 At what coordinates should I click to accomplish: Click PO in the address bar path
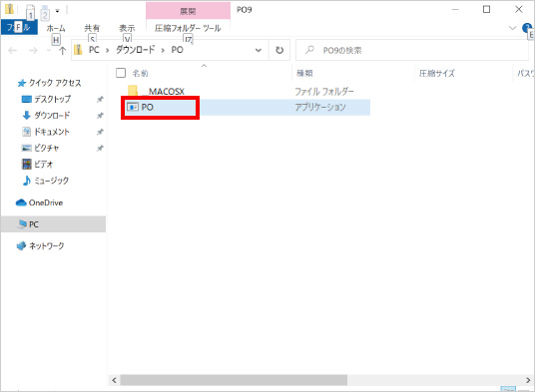pyautogui.click(x=177, y=50)
